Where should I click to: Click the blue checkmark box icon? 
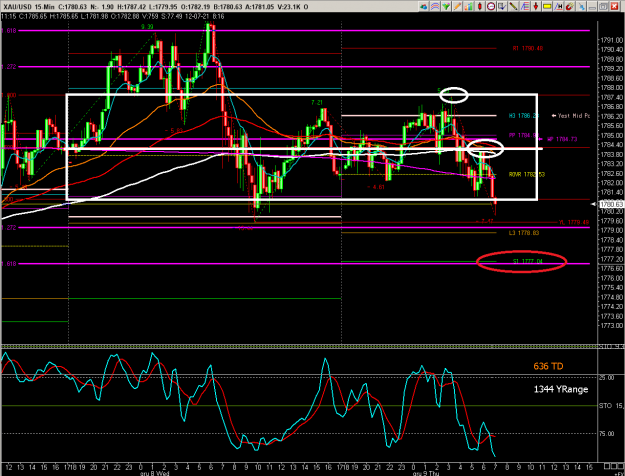(502, 6)
